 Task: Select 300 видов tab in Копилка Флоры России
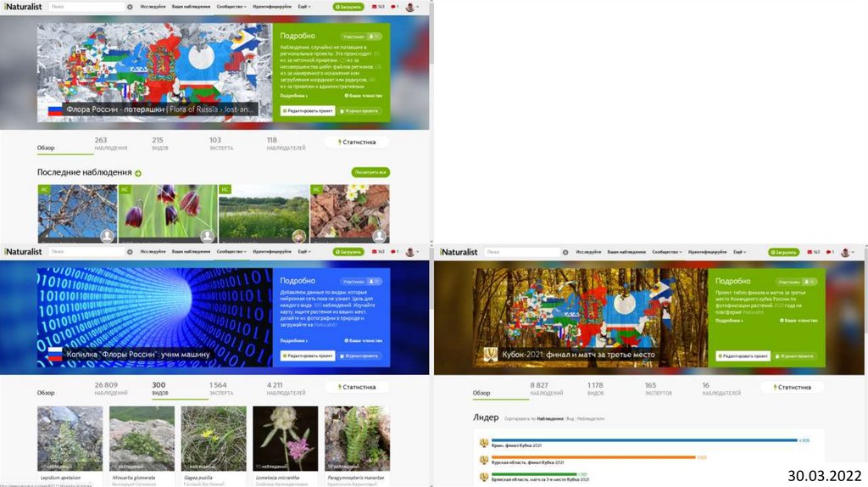pos(159,389)
